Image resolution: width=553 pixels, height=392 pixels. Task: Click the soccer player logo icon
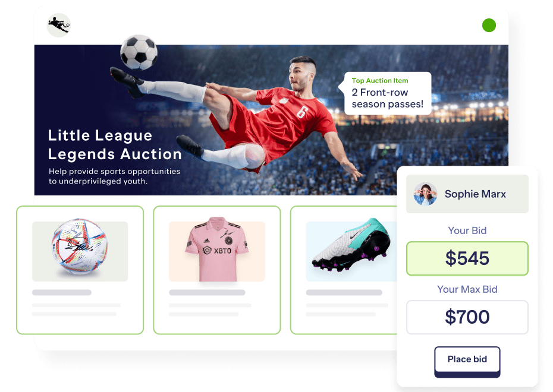pyautogui.click(x=58, y=25)
